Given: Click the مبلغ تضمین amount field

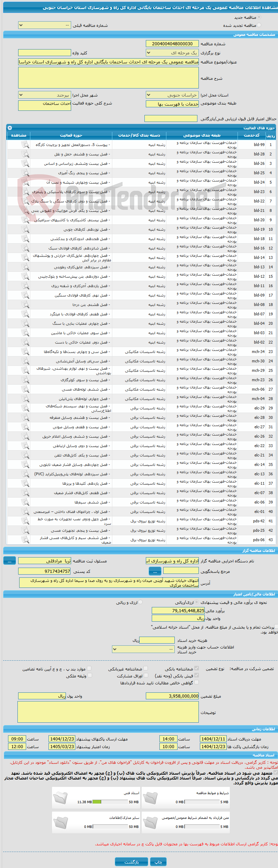Looking at the screenshot, I should (x=172, y=696).
